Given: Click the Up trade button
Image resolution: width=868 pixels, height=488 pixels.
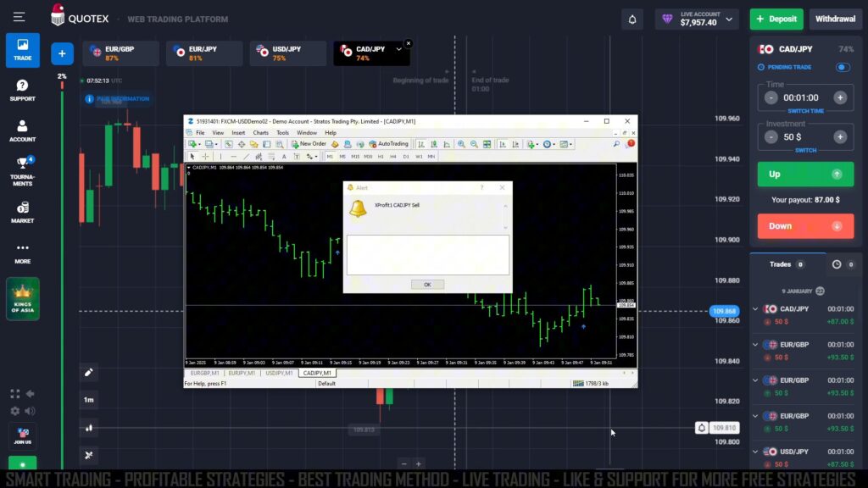Looking at the screenshot, I should point(805,175).
